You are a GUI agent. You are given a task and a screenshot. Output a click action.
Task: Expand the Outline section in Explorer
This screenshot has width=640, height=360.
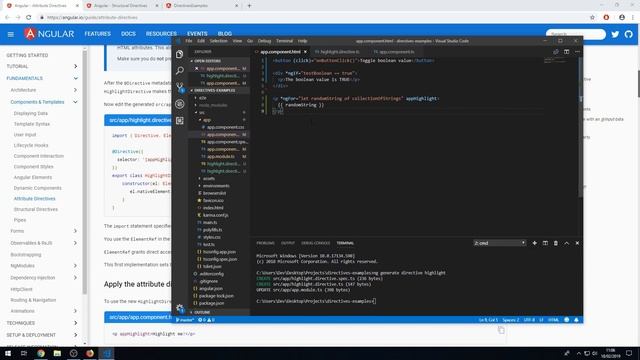coord(202,312)
